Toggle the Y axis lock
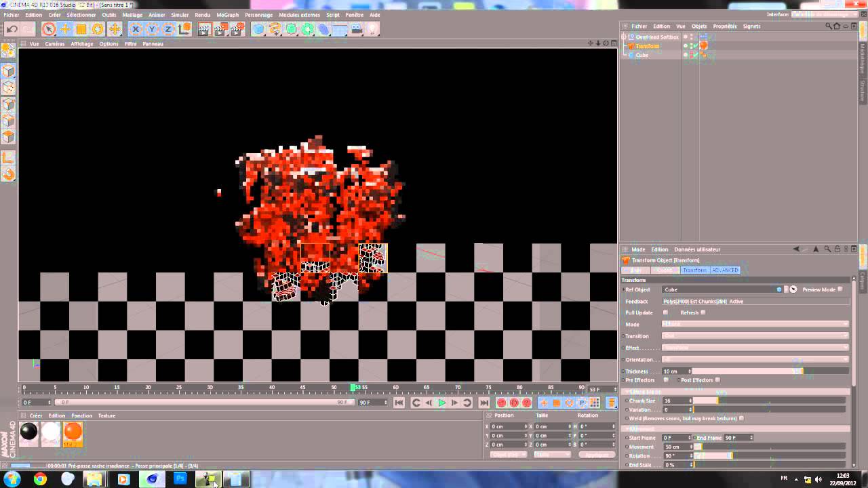 coord(152,29)
